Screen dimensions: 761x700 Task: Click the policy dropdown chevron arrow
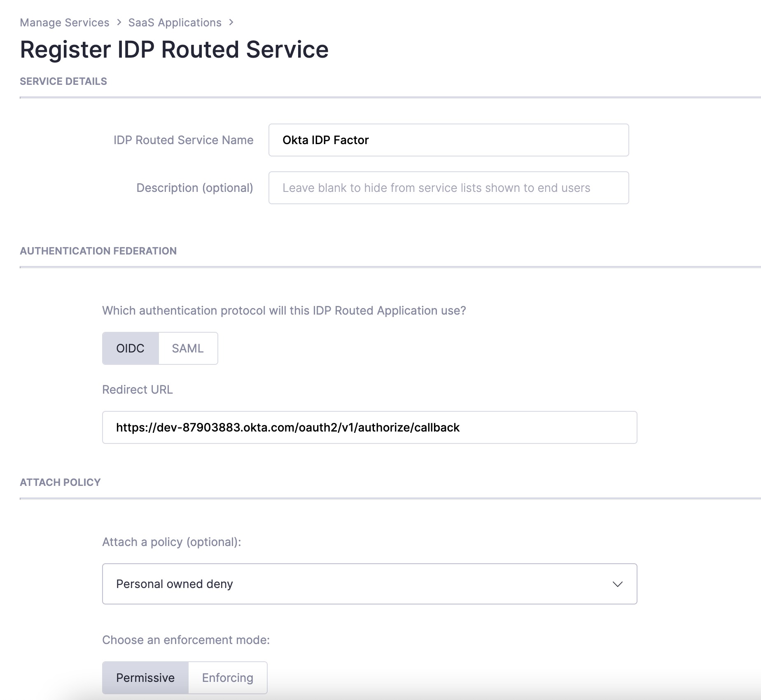click(x=617, y=584)
